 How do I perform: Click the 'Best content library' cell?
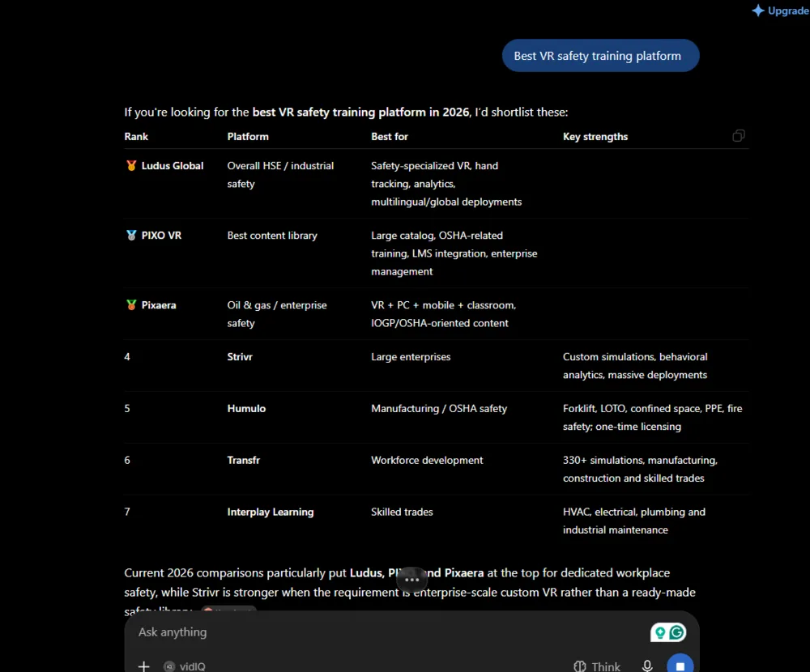(271, 235)
